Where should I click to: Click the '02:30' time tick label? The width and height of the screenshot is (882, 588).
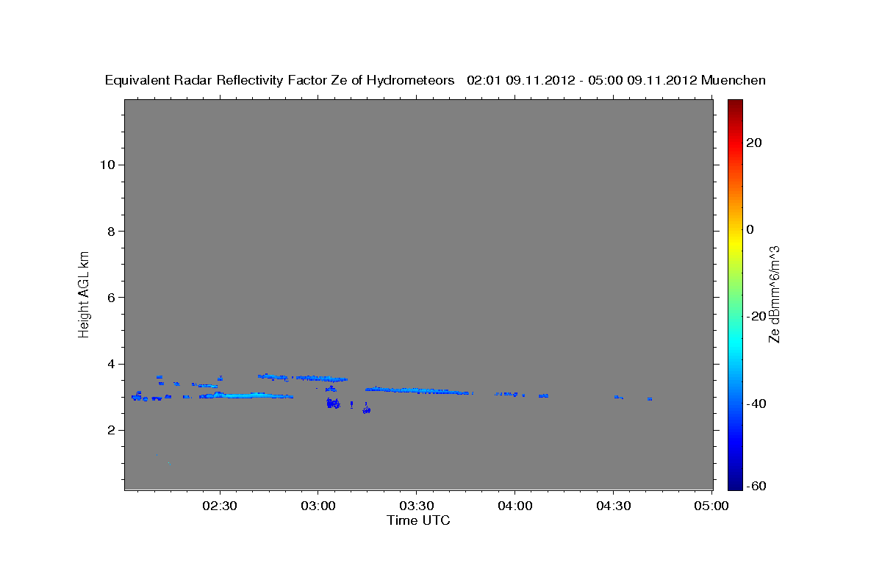(x=219, y=506)
